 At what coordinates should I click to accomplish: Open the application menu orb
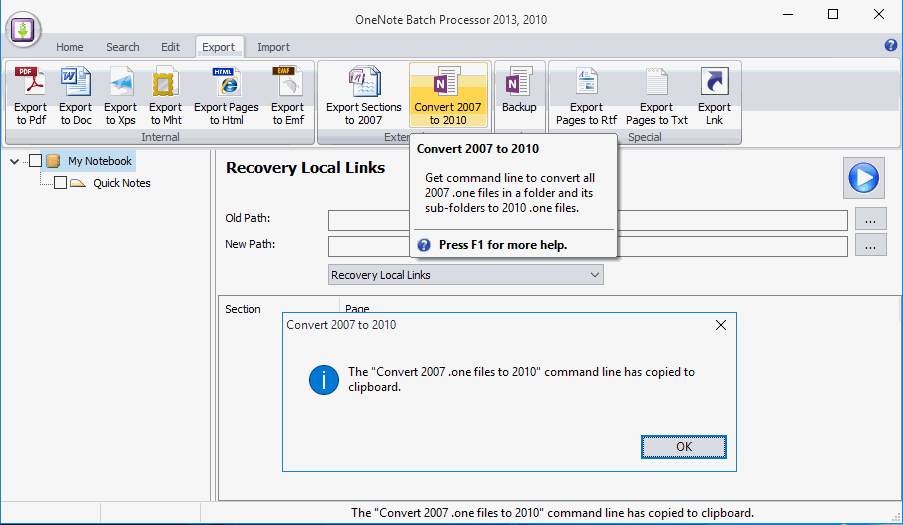tap(23, 29)
